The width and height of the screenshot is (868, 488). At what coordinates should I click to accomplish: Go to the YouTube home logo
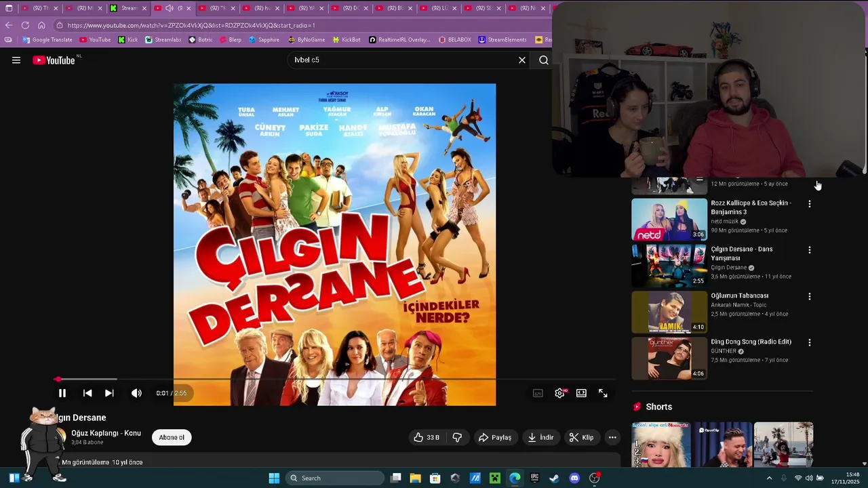54,60
